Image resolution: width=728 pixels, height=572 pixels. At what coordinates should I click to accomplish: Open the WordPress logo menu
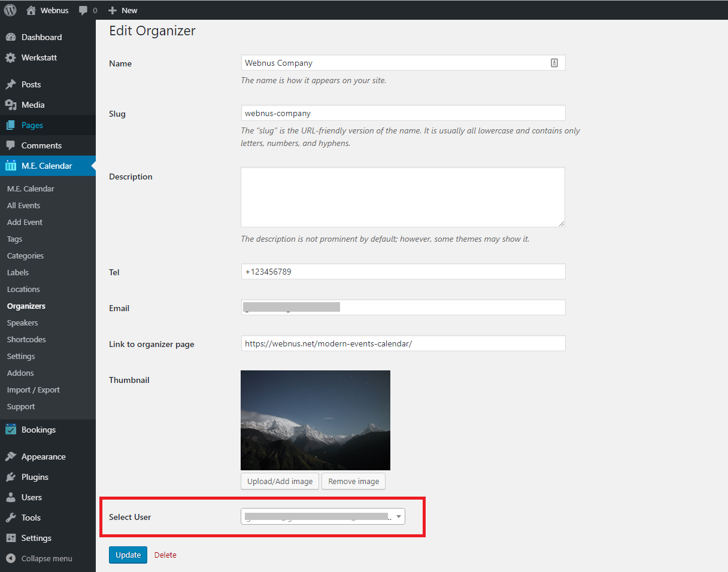pyautogui.click(x=10, y=10)
